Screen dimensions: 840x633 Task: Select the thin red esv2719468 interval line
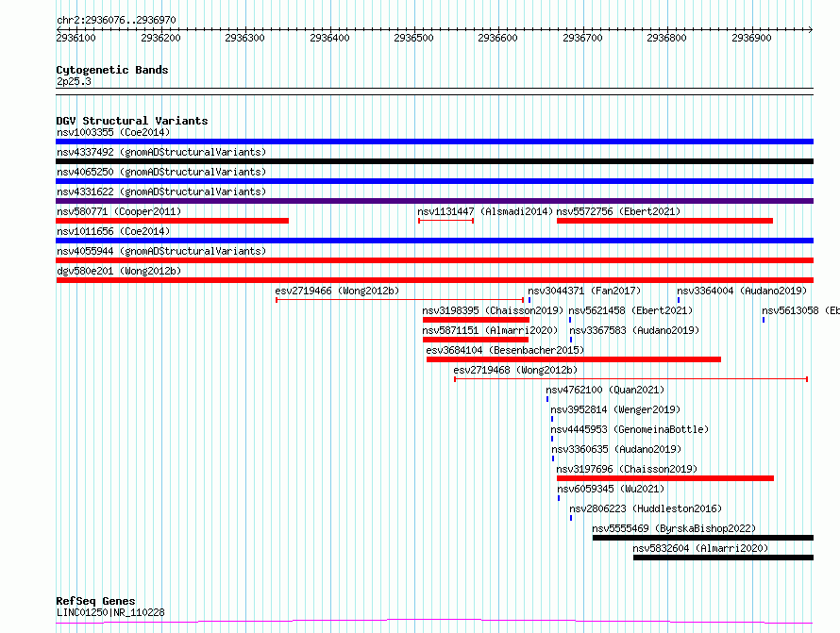pos(631,379)
